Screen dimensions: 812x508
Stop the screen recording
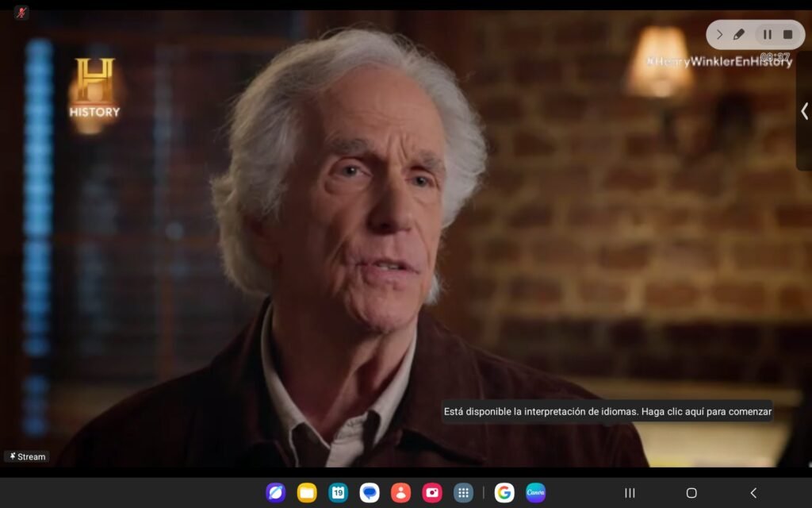point(787,35)
